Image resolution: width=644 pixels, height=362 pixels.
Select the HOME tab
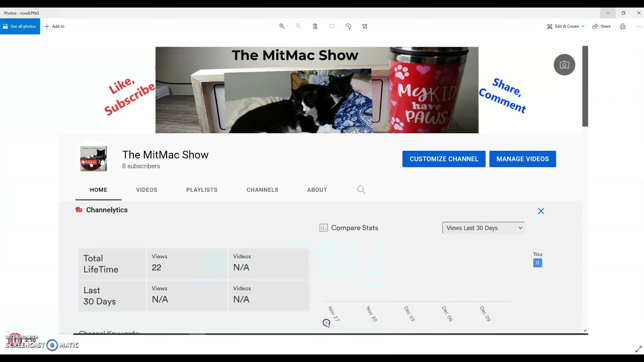pos(99,190)
